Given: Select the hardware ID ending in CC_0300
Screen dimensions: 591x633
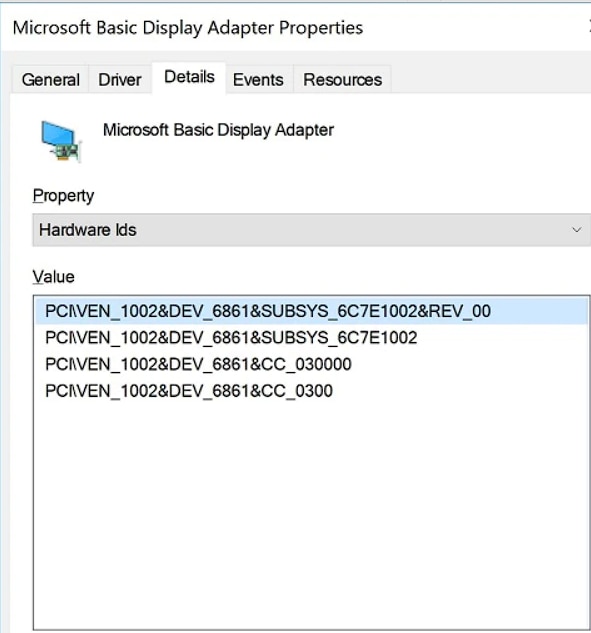Looking at the screenshot, I should pos(189,391).
